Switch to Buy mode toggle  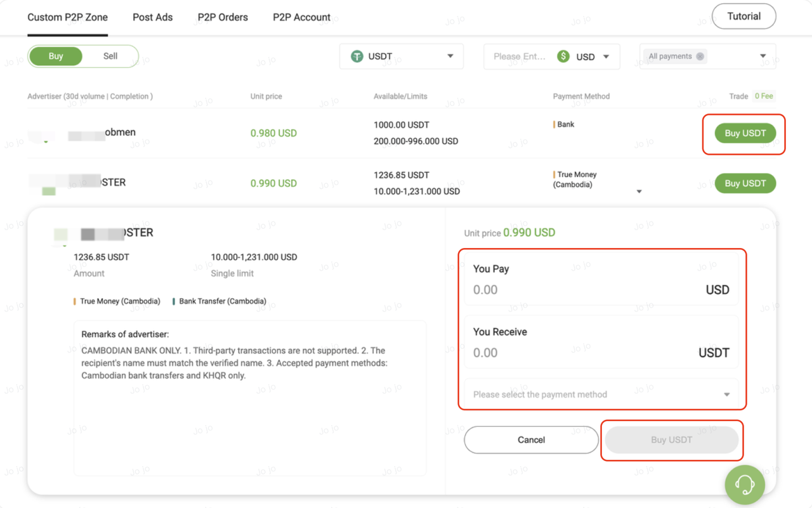click(x=56, y=56)
